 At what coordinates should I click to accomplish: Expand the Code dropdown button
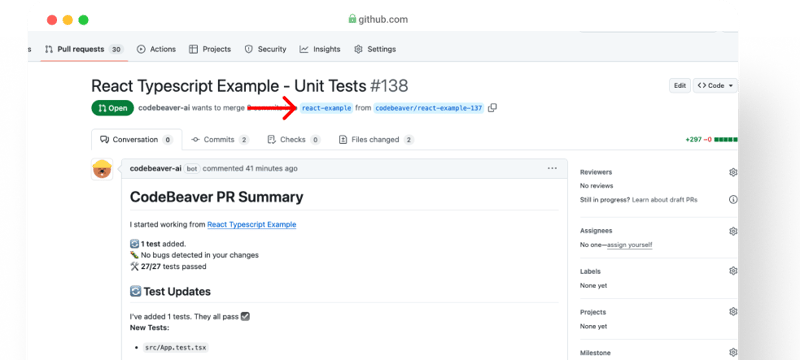click(x=715, y=86)
